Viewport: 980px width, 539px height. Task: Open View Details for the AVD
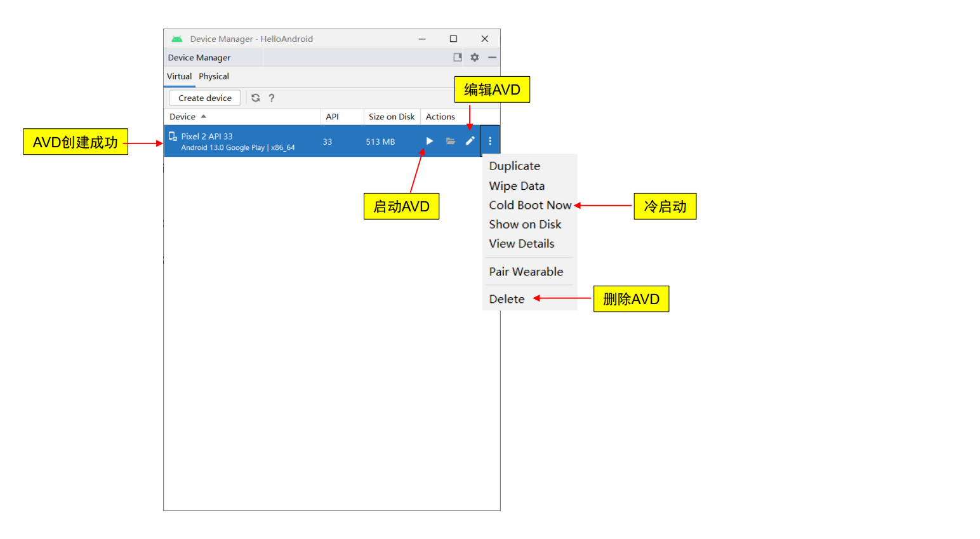coord(522,244)
